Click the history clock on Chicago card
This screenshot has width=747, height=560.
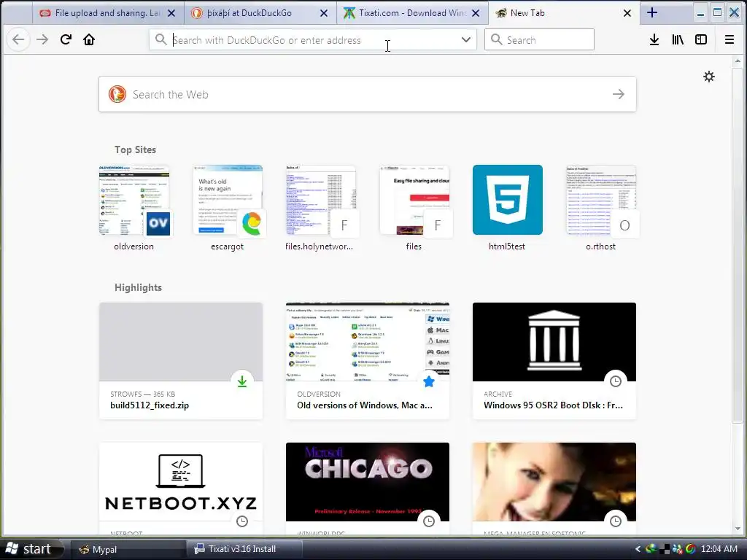tap(429, 521)
